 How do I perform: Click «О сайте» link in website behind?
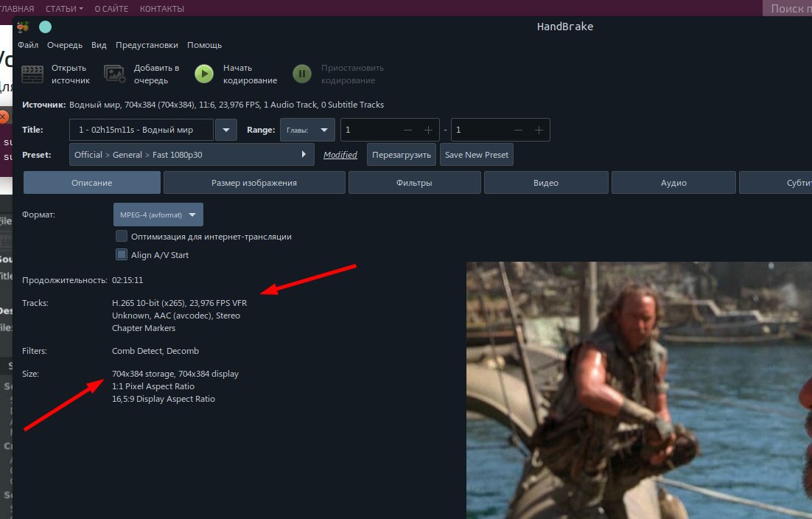(x=111, y=9)
